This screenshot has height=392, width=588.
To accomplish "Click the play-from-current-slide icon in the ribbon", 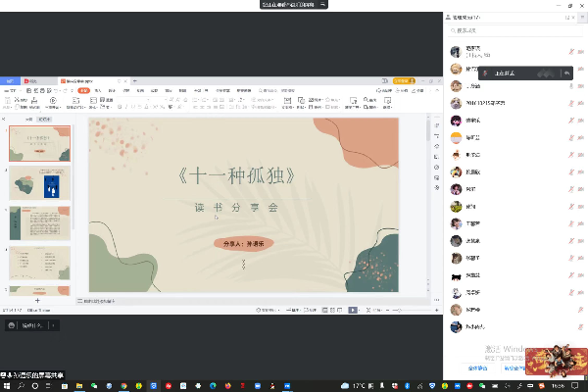I will click(51, 100).
